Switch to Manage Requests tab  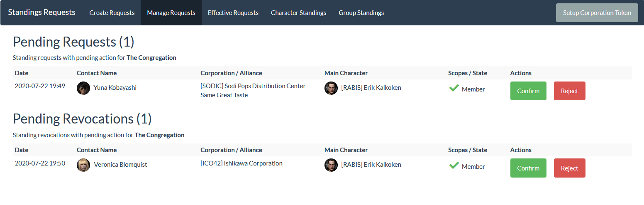tap(171, 13)
